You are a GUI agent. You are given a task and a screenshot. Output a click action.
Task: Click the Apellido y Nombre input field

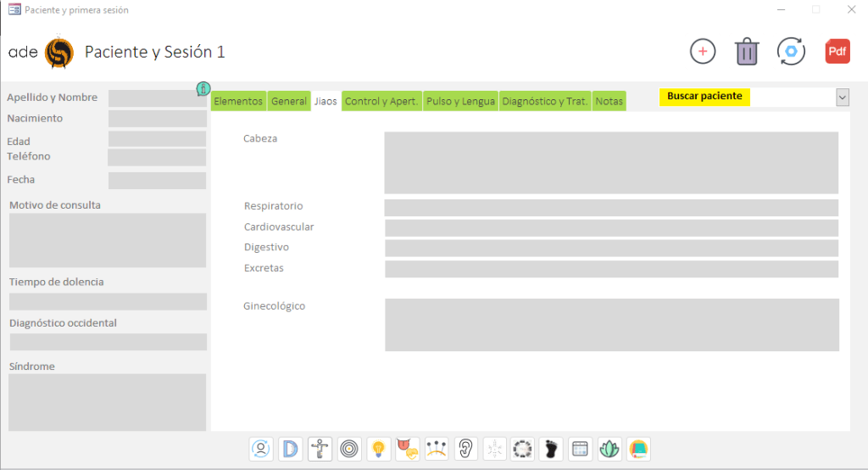[x=157, y=98]
